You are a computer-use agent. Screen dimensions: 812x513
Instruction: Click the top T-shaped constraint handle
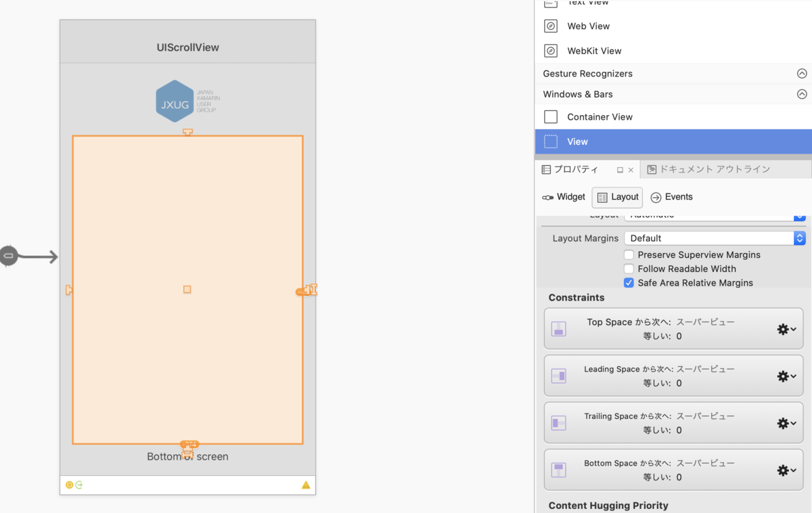coord(187,132)
